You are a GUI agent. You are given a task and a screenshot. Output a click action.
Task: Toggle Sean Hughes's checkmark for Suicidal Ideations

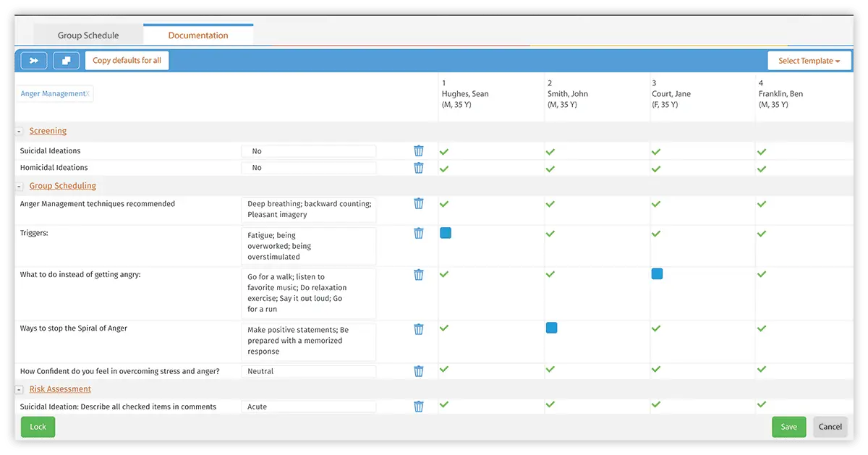443,150
